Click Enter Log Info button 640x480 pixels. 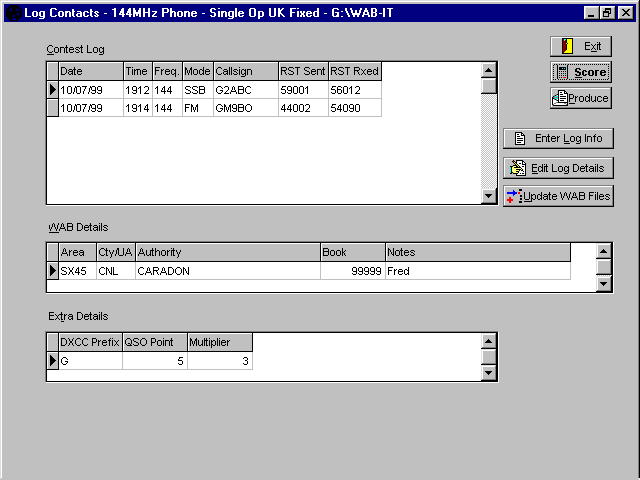[x=558, y=138]
